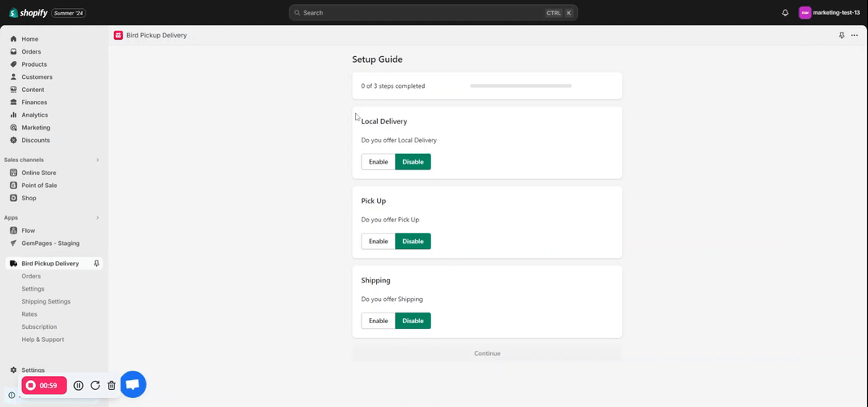Viewport: 868px width, 407px height.
Task: Click the Search input field
Action: click(x=423, y=13)
